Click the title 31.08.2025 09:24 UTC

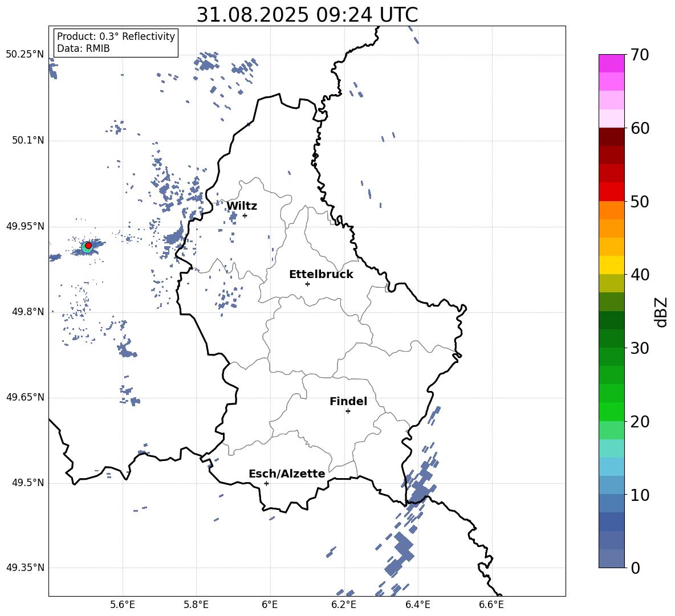click(307, 15)
